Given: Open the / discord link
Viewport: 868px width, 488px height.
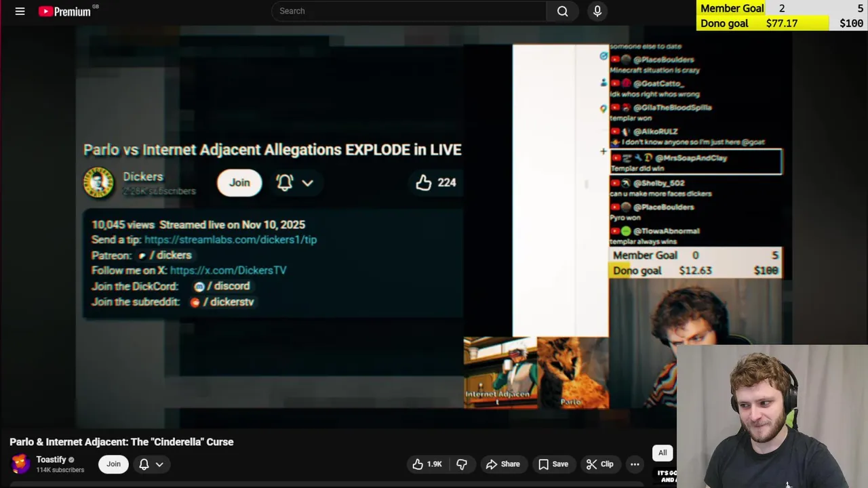Looking at the screenshot, I should coord(222,286).
